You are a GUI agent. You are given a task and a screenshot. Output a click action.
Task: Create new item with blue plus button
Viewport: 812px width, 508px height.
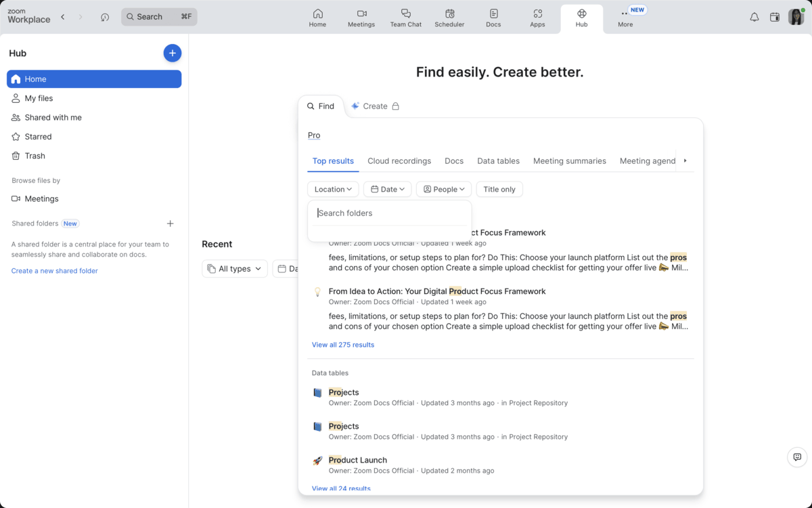click(x=173, y=53)
